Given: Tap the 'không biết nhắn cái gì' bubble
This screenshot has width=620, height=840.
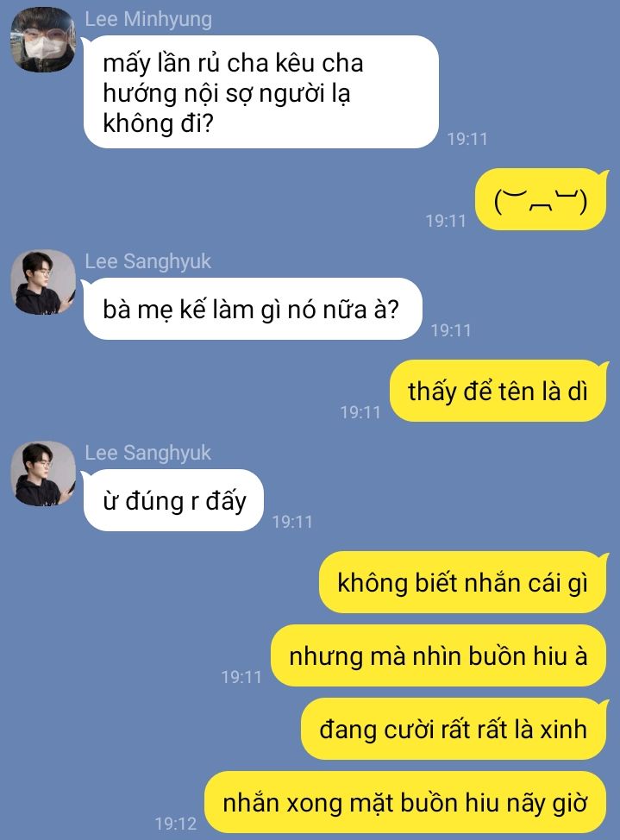Looking at the screenshot, I should pyautogui.click(x=463, y=582).
